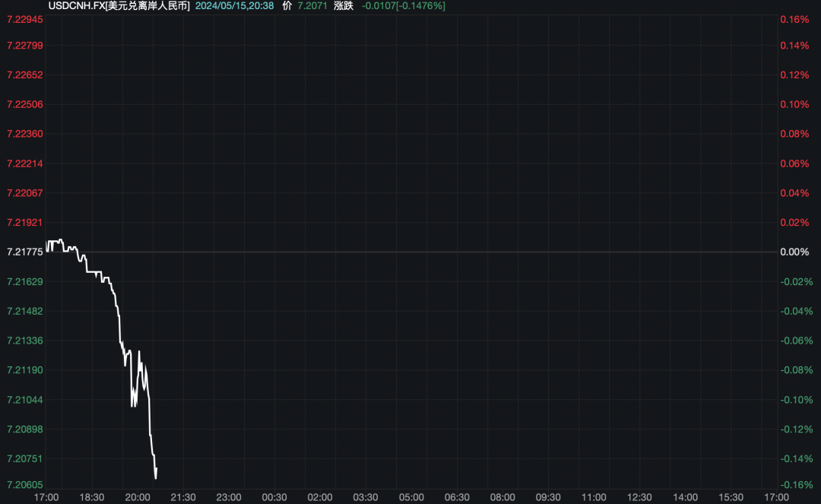Click the -0.04% percentage axis label
Screen dimensions: 821x504
click(x=797, y=311)
